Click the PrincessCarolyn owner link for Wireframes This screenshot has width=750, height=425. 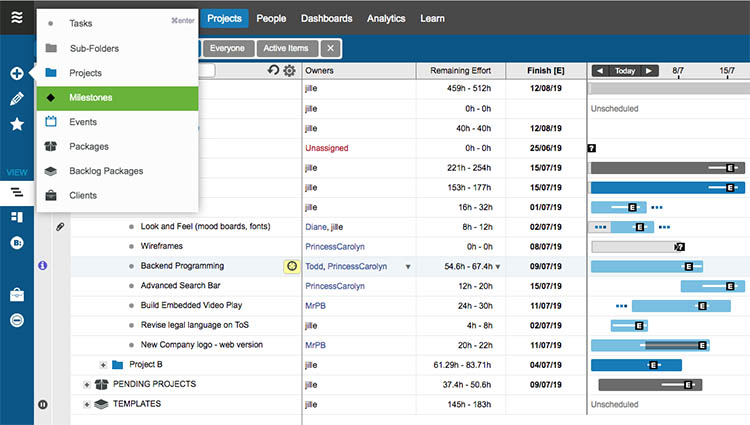point(335,247)
